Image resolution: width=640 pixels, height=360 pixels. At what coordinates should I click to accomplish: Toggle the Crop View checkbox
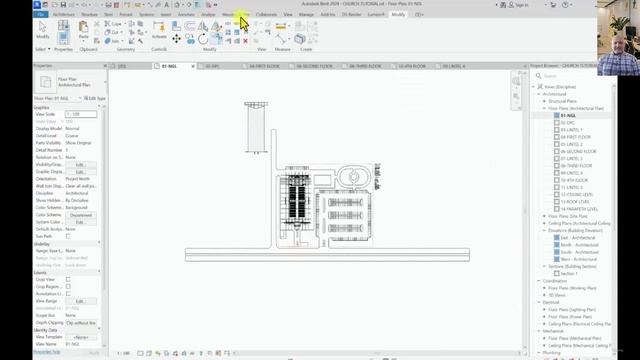68,280
